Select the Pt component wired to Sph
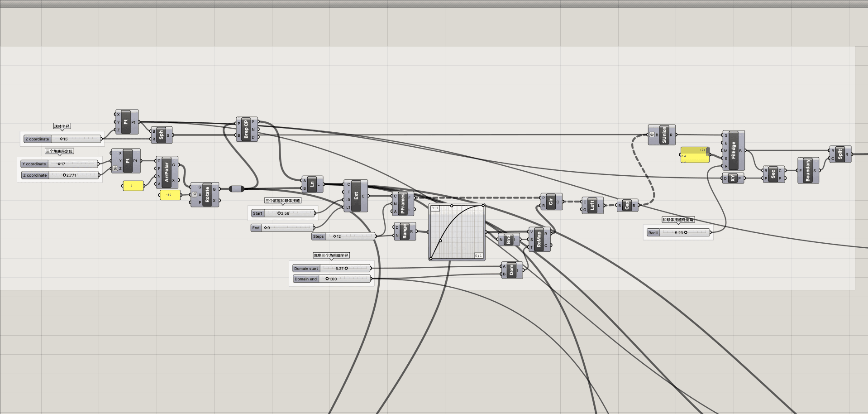 tap(127, 122)
